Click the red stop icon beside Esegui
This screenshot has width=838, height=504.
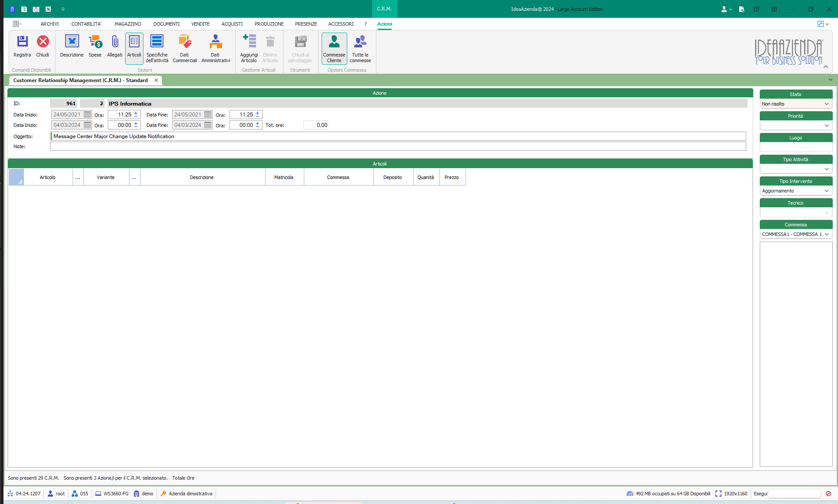pos(828,494)
